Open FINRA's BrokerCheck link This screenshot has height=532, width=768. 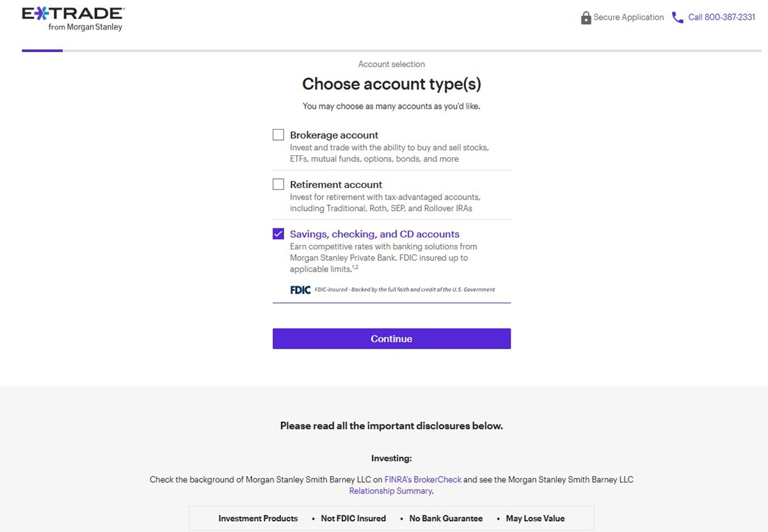coord(423,480)
